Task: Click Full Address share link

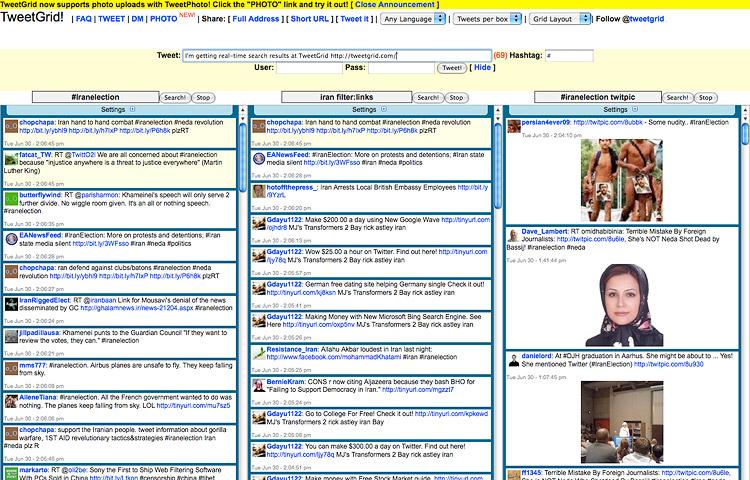Action: click(x=256, y=19)
